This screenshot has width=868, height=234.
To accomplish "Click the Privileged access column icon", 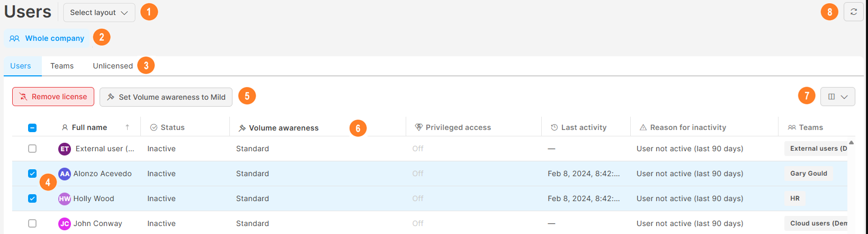I will (419, 127).
